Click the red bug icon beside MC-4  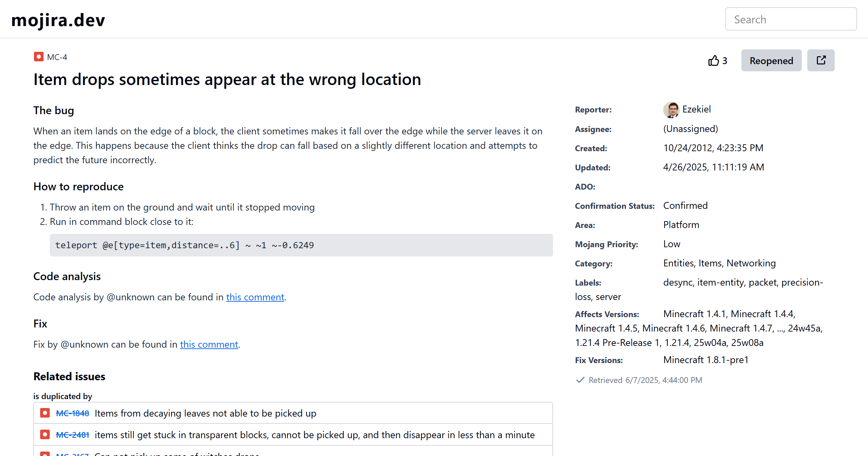[39, 57]
